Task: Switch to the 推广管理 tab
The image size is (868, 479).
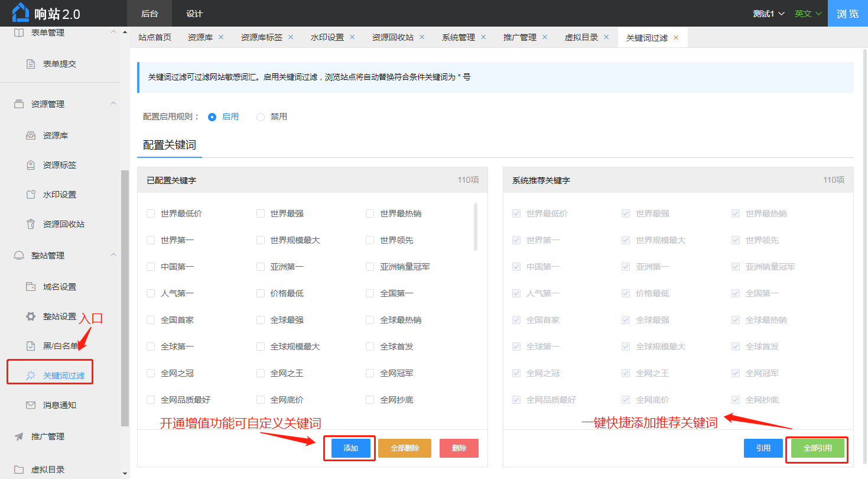Action: coord(519,37)
